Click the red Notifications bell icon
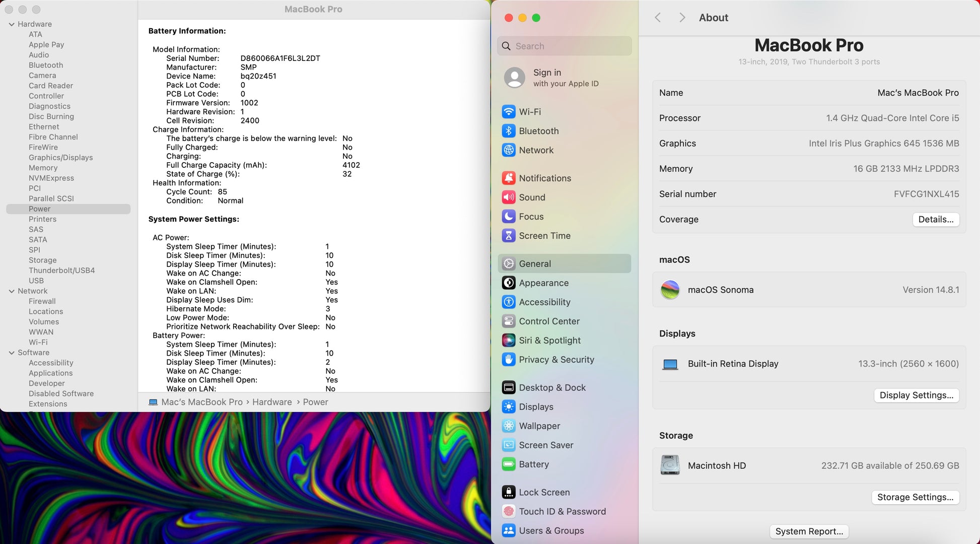Screen dimensions: 980x544 click(x=509, y=178)
